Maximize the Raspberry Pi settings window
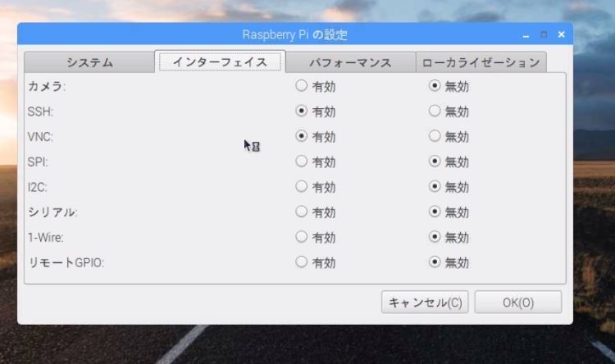Image resolution: width=615 pixels, height=364 pixels. [x=544, y=34]
